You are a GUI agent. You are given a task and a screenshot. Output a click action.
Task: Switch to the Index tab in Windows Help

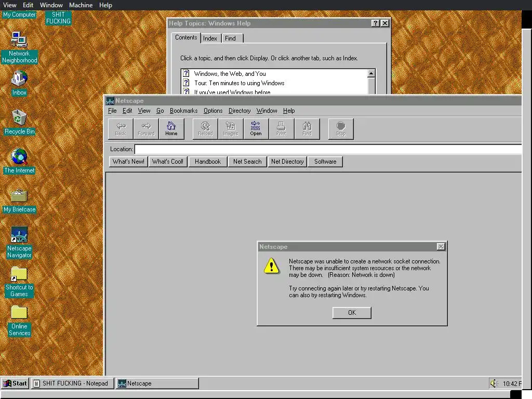tap(210, 38)
